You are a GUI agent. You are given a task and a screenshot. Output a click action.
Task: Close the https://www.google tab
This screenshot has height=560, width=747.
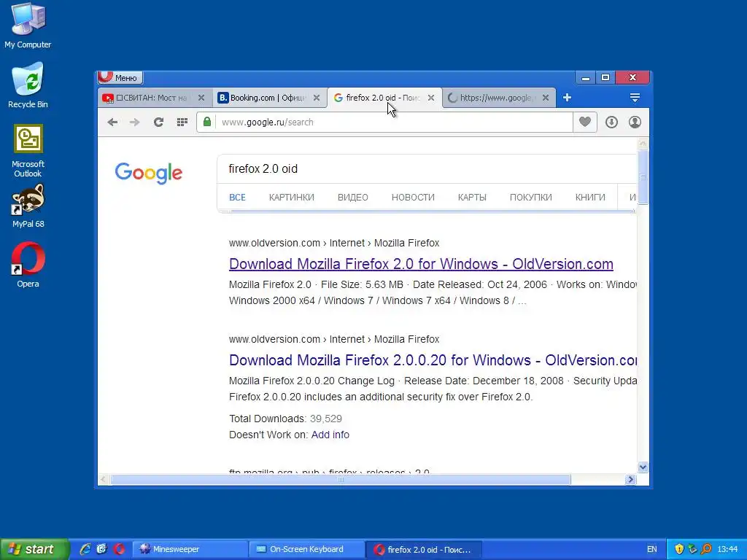click(x=546, y=98)
